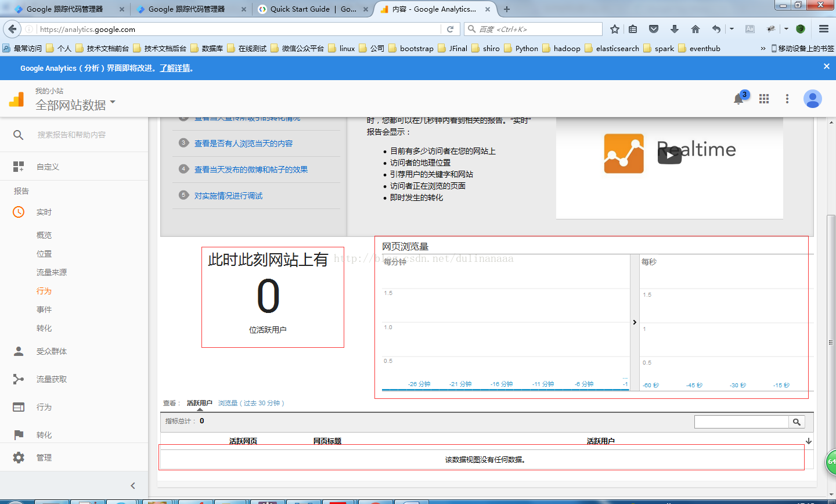Image resolution: width=836 pixels, height=504 pixels.
Task: Click the 网页标题 column header
Action: (327, 441)
